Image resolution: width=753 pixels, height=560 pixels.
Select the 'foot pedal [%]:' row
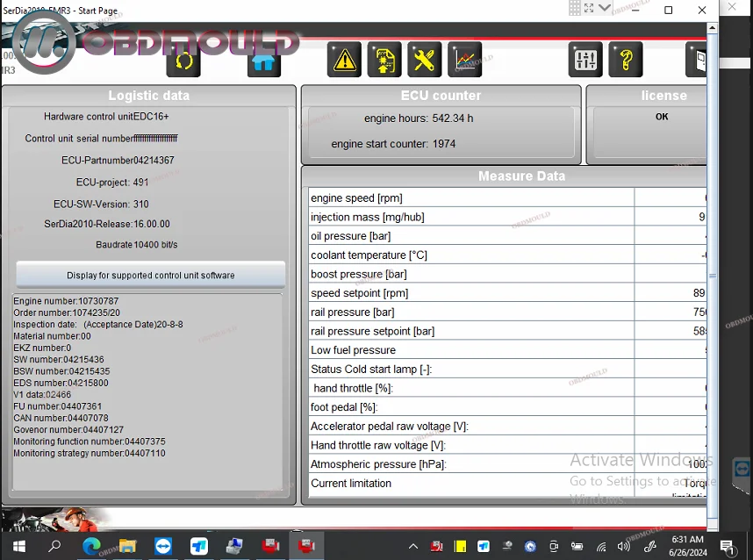point(507,407)
